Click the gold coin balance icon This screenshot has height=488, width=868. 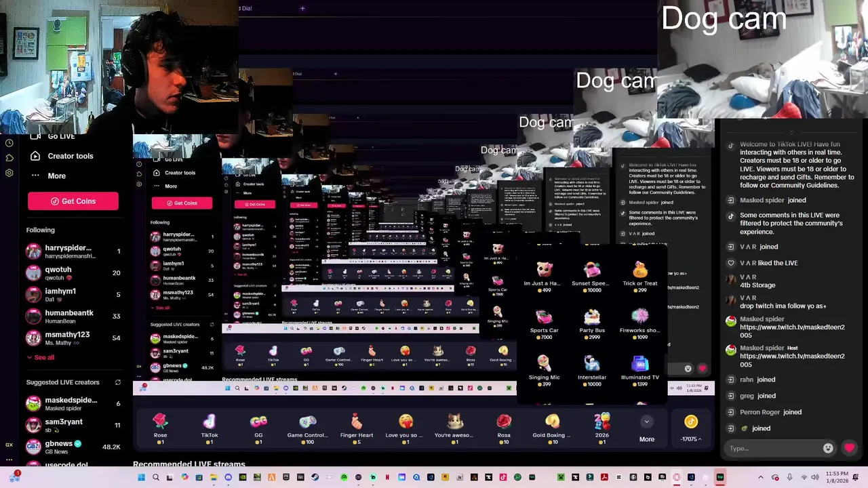691,422
